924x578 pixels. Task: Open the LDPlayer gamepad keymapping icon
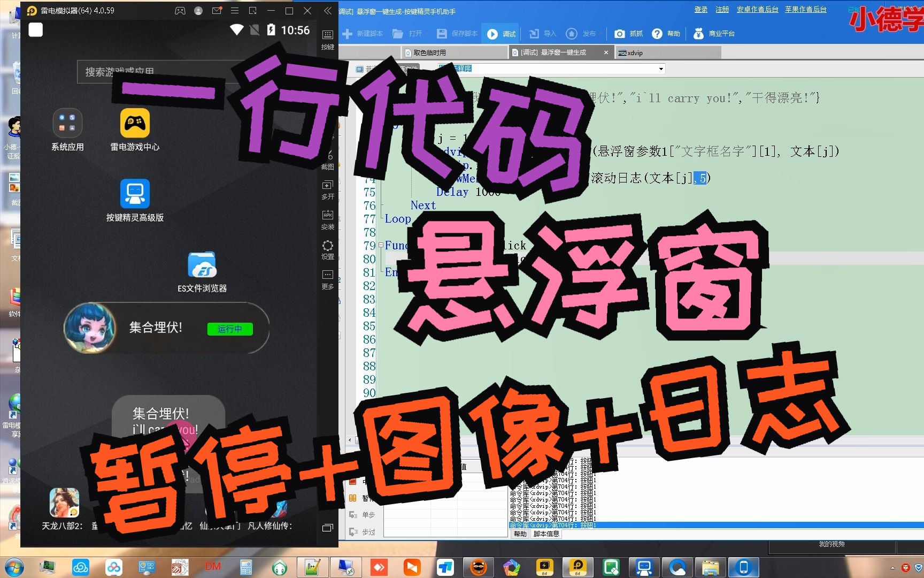180,11
